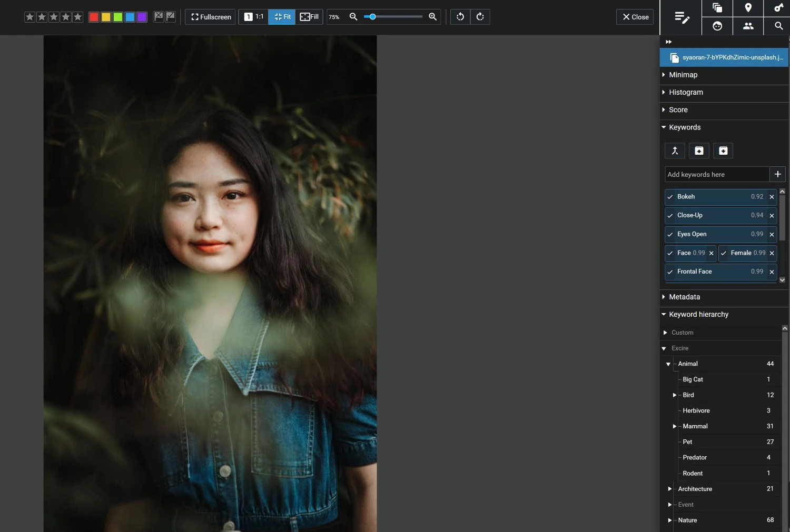Uncheck the Close-Up keyword

pyautogui.click(x=670, y=216)
